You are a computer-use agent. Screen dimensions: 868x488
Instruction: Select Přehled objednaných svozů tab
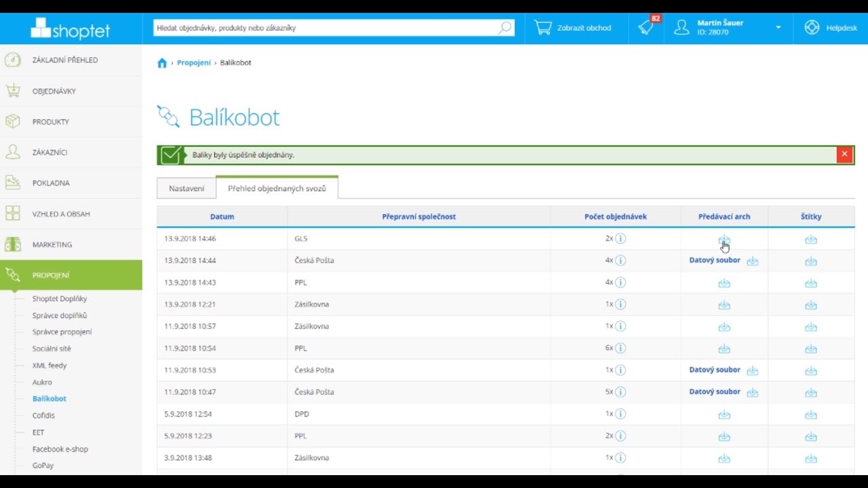click(x=277, y=188)
